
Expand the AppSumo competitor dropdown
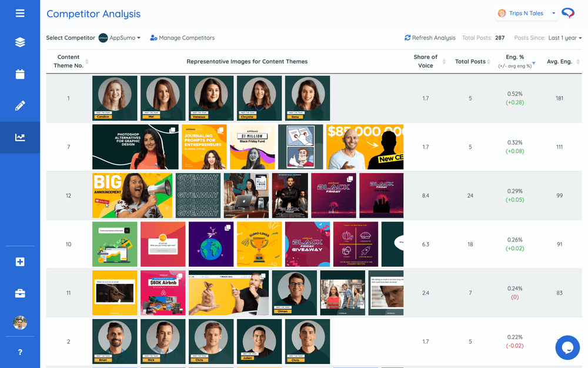(120, 38)
